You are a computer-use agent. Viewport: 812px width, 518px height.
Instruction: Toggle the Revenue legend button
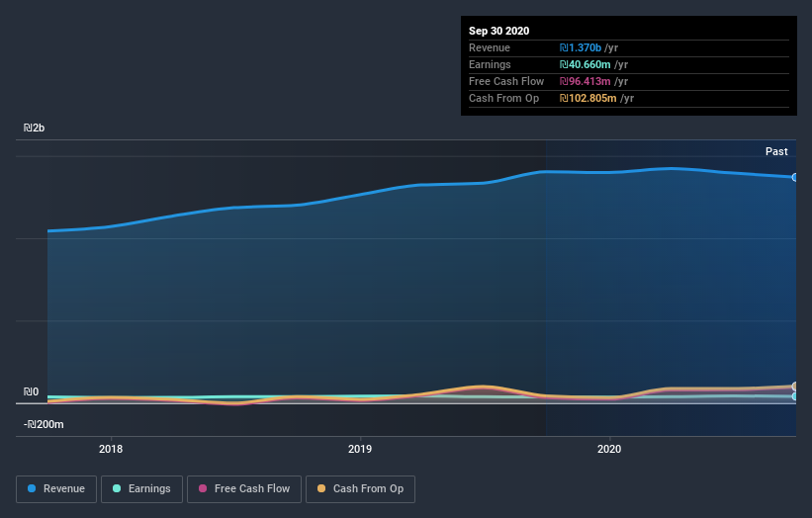tap(56, 489)
